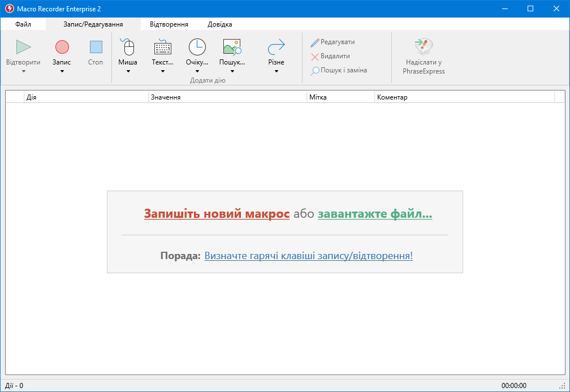This screenshot has height=392, width=570.
Task: Click the green Відтворити play icon
Action: point(24,47)
